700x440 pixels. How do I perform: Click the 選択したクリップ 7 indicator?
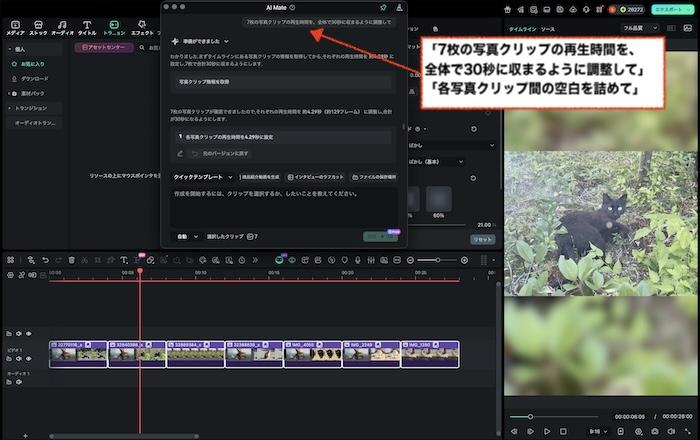pos(232,237)
